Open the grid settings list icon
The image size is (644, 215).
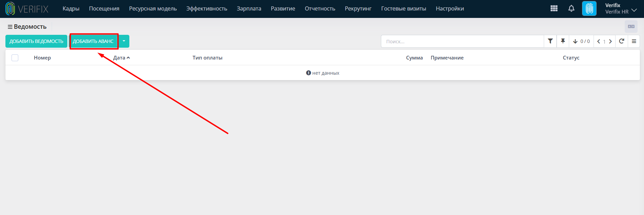pos(634,41)
